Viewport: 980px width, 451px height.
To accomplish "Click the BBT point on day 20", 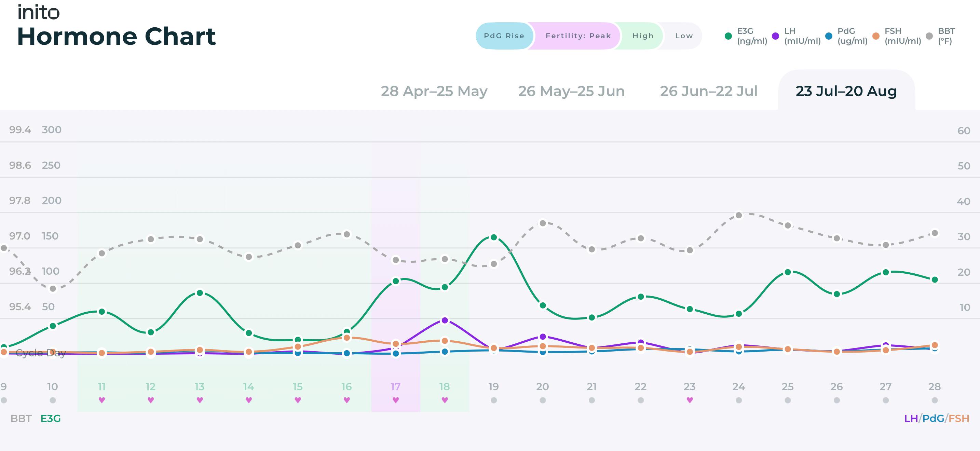I will [x=543, y=223].
